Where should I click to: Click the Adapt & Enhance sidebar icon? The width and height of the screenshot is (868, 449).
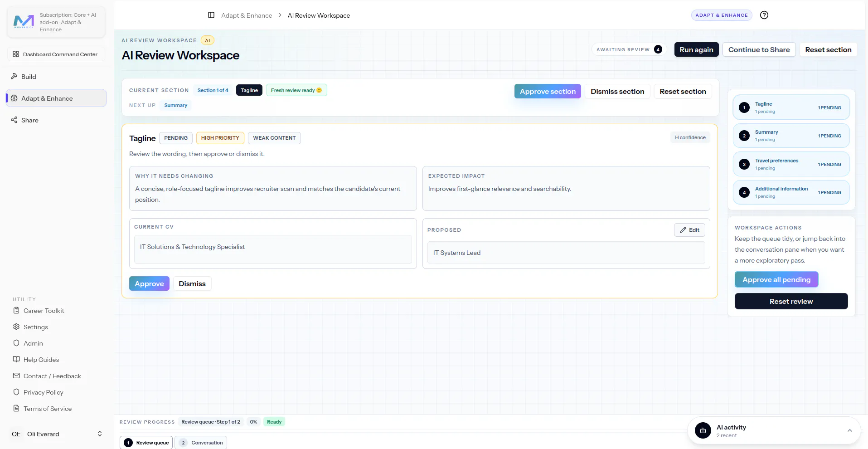click(x=14, y=98)
